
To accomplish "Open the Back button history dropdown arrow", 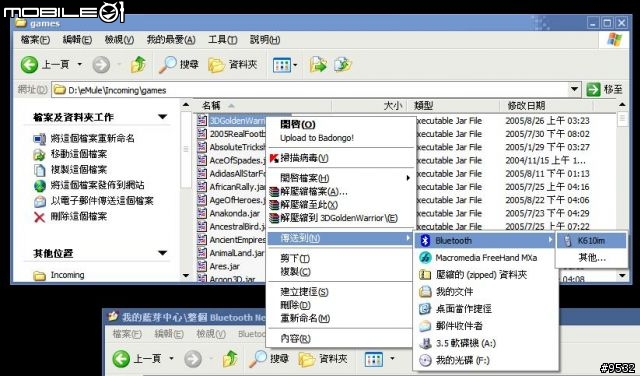I will [x=80, y=65].
